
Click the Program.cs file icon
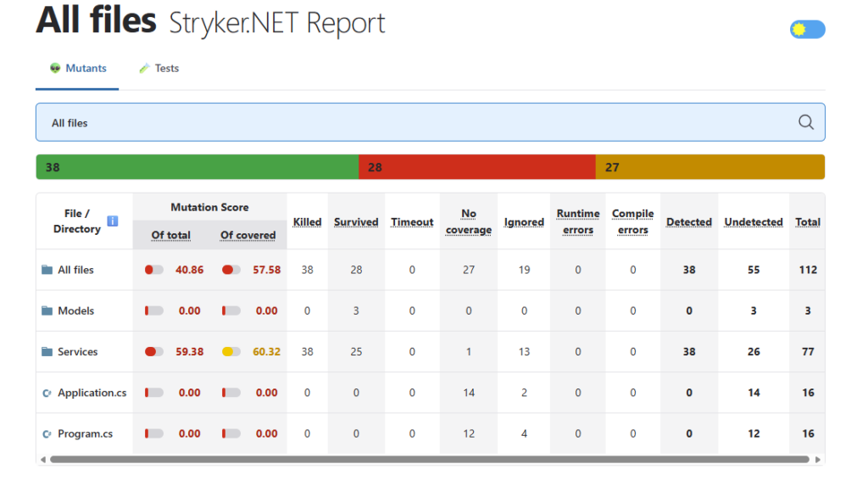[47, 434]
